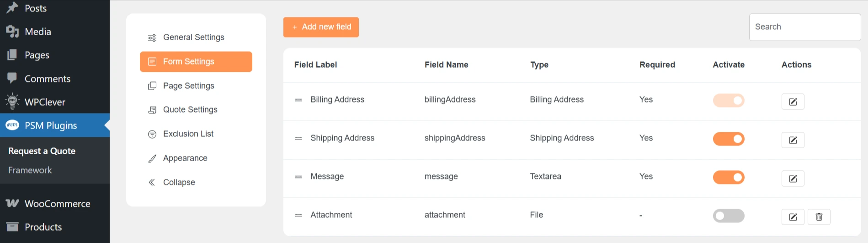Collapse the settings sidebar panel
This screenshot has width=868, height=243.
pos(178,182)
